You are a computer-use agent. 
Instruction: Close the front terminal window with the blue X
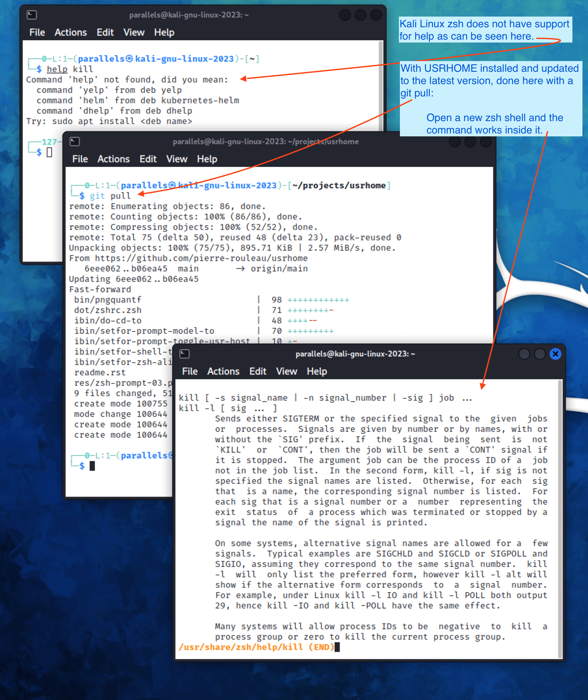555,354
